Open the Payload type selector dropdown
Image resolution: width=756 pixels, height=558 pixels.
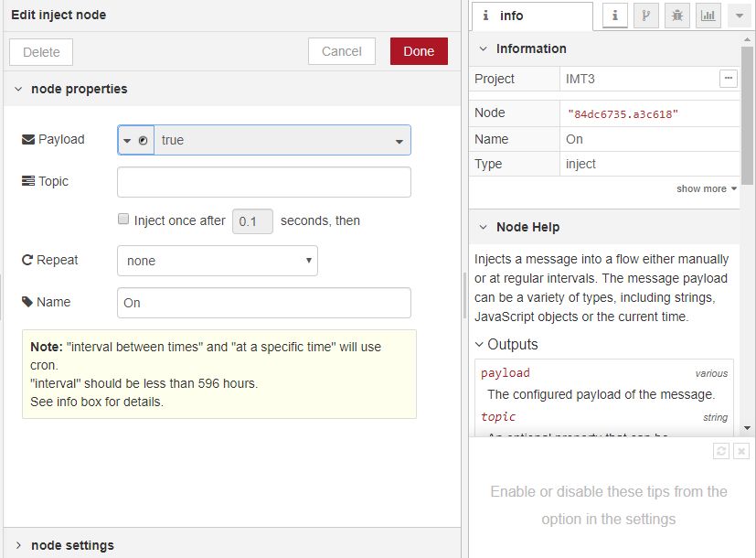(136, 140)
